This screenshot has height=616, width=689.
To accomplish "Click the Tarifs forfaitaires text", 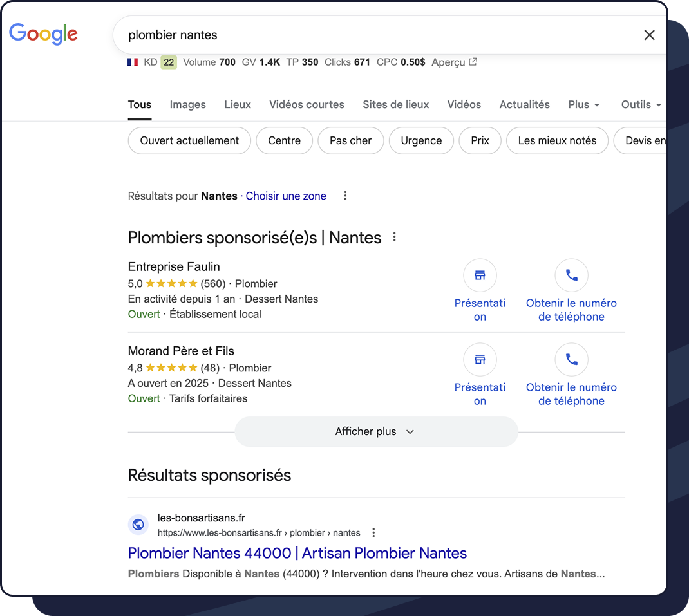I will click(x=208, y=398).
